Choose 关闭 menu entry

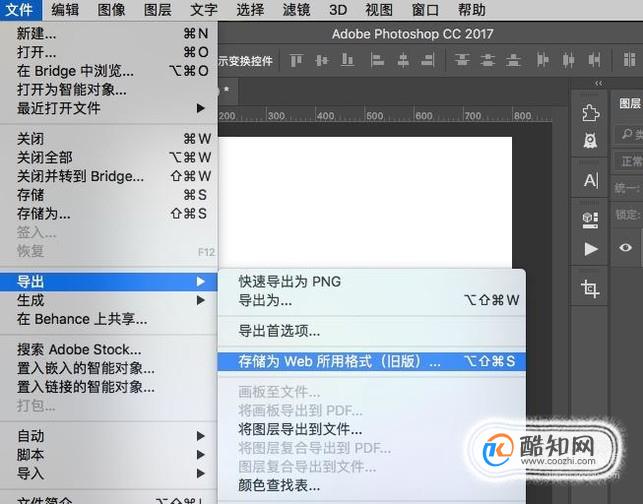109,139
